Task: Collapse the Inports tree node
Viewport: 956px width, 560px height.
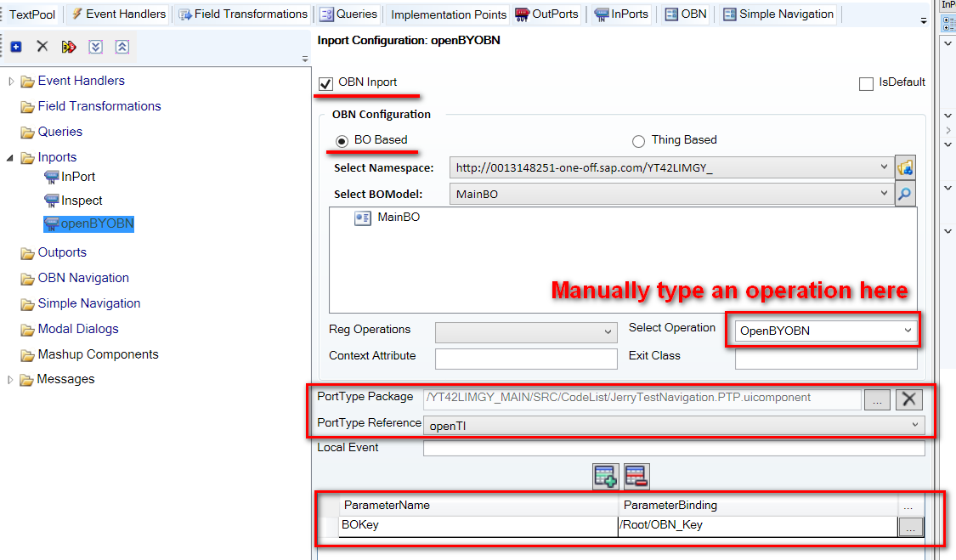Action: (9, 158)
